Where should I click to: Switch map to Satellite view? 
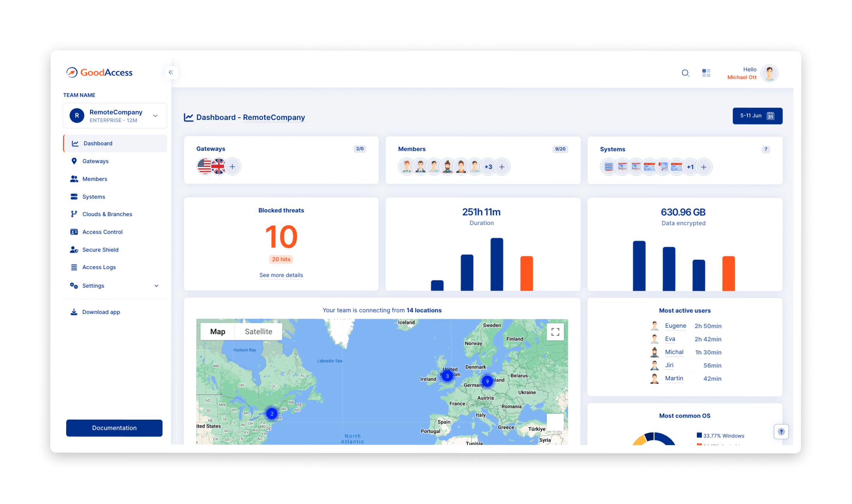pos(258,331)
